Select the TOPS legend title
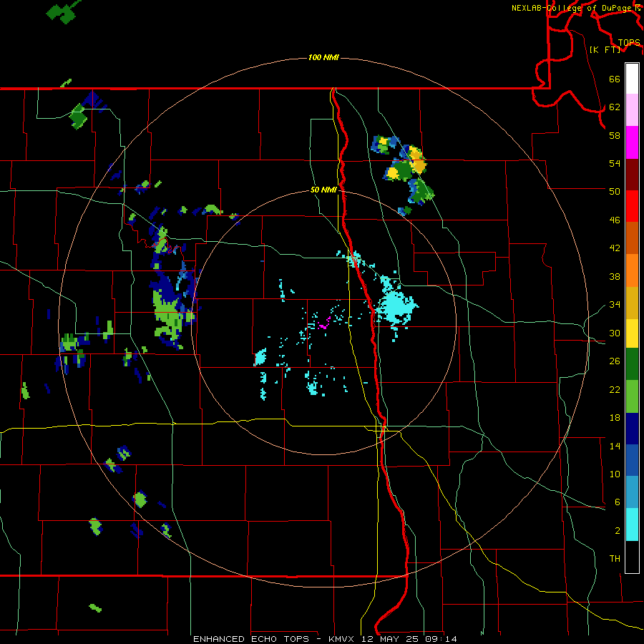This screenshot has width=644, height=644. (629, 42)
